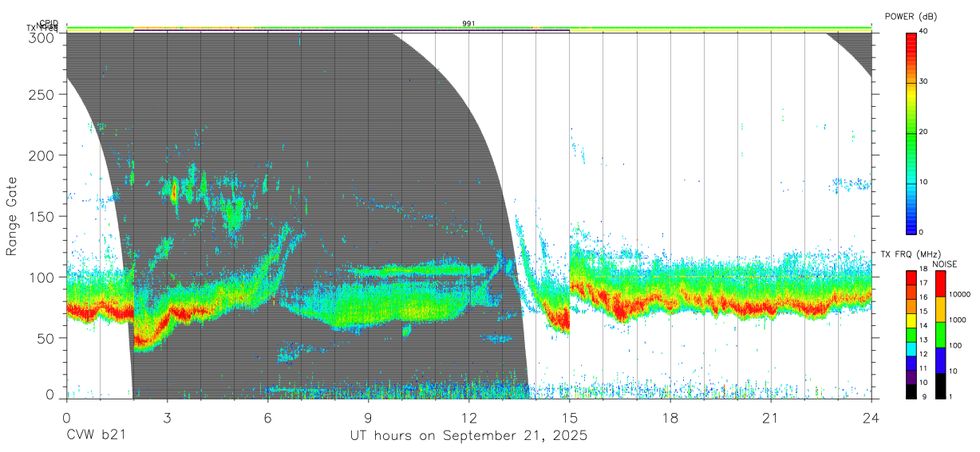Click the 300 range gate tick label
This screenshot has width=980, height=452.
coord(43,37)
